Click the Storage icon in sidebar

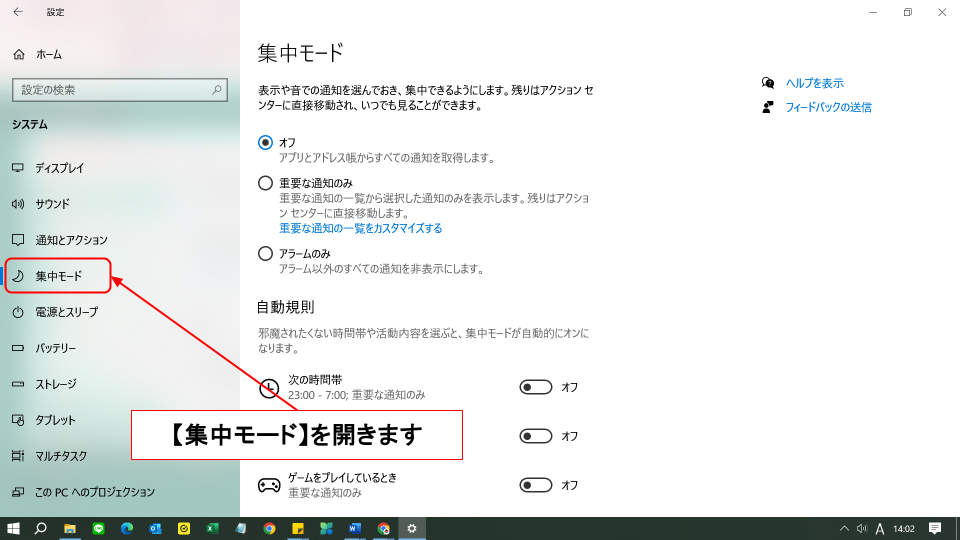(18, 384)
